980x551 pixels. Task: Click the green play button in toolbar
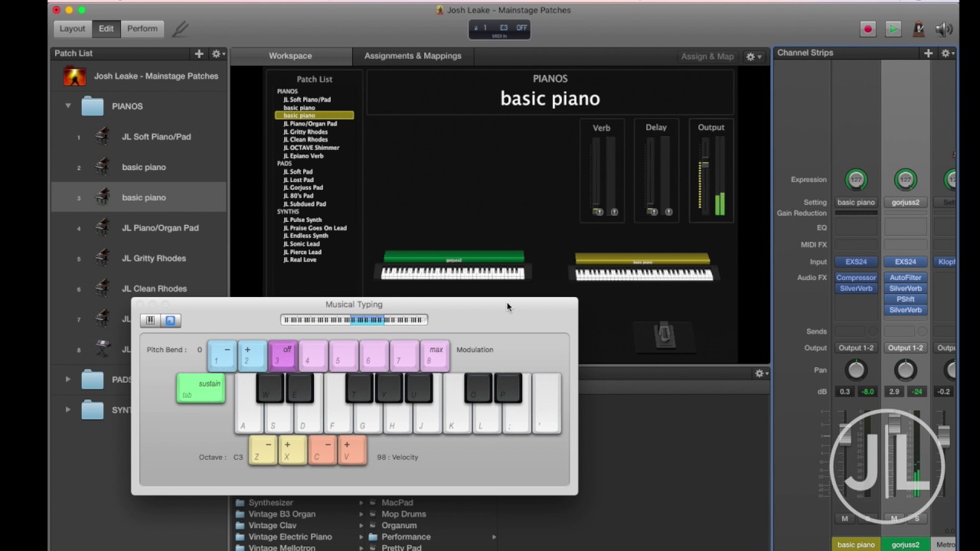pos(893,29)
